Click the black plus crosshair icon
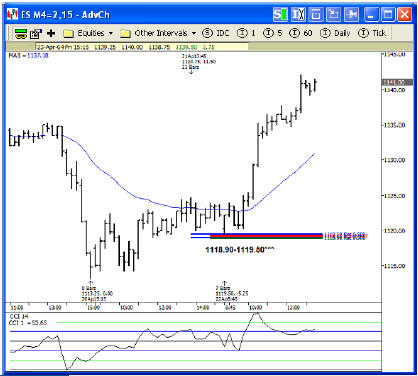 [x=51, y=33]
